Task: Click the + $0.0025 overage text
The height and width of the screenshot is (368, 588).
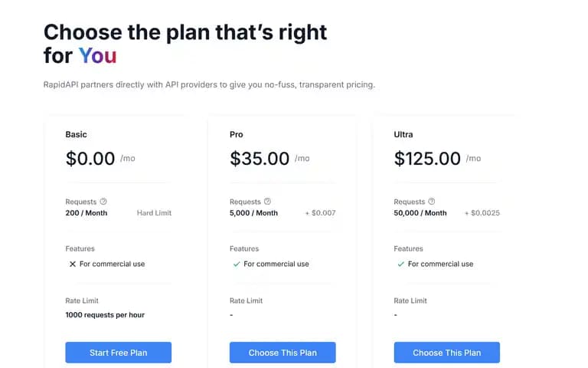Action: coord(482,213)
